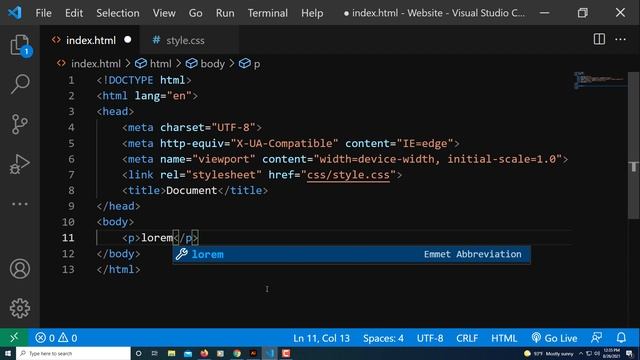Open the Run menu
The image size is (640, 360).
pos(225,13)
